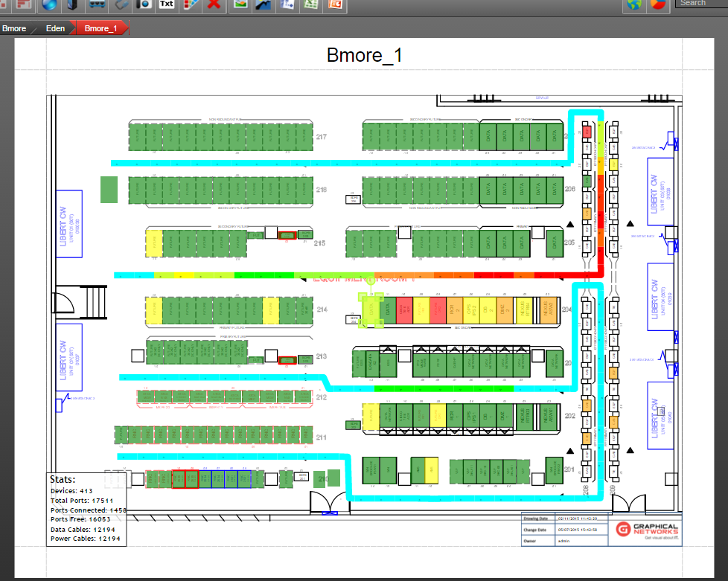The height and width of the screenshot is (581, 728).
Task: Select the Txt text tool in the toolbar
Action: click(166, 5)
